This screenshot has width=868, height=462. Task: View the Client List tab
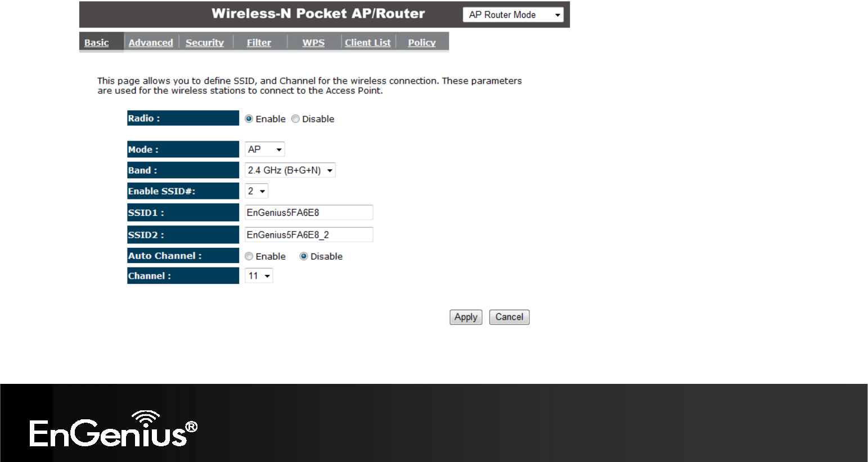click(x=367, y=43)
